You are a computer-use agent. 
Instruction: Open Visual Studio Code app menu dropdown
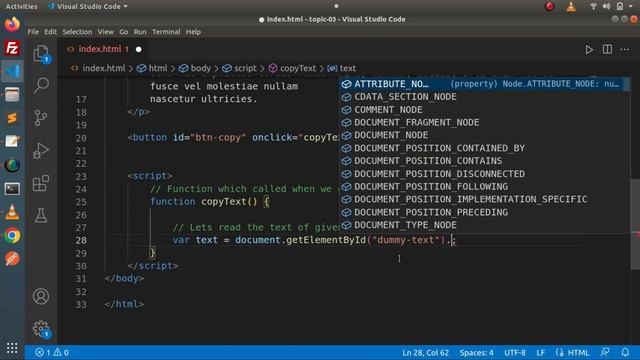(88, 6)
